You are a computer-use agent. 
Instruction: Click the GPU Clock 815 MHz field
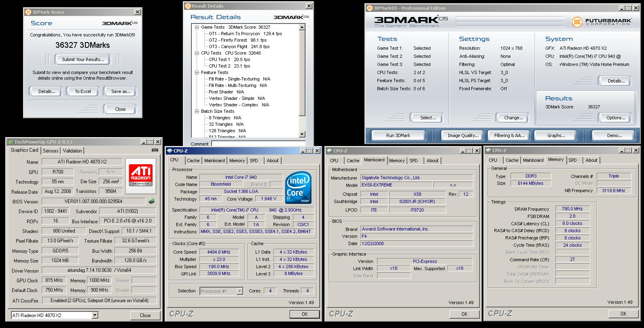click(x=54, y=280)
